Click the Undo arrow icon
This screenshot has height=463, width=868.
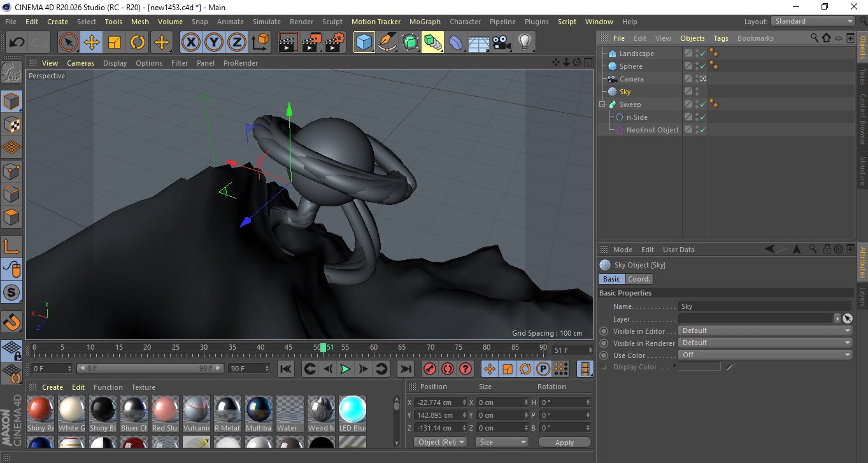17,43
